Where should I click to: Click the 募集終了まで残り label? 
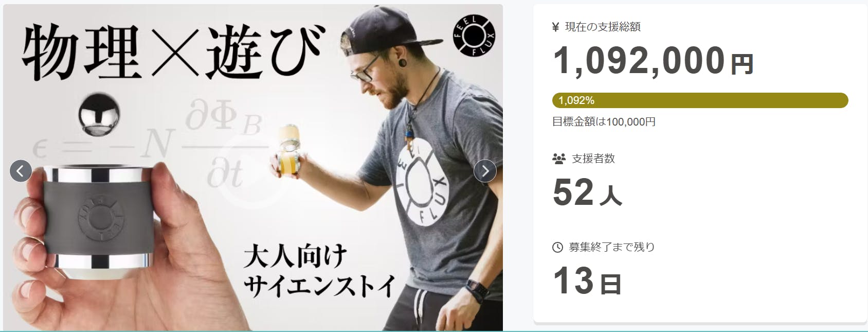612,247
